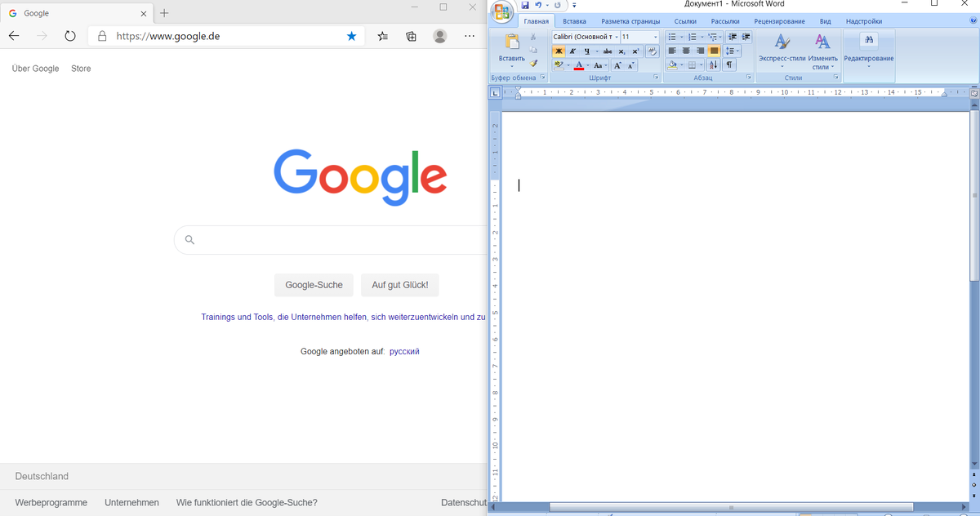The height and width of the screenshot is (516, 980).
Task: Open the font name dropdown (Calibri)
Action: click(x=617, y=37)
